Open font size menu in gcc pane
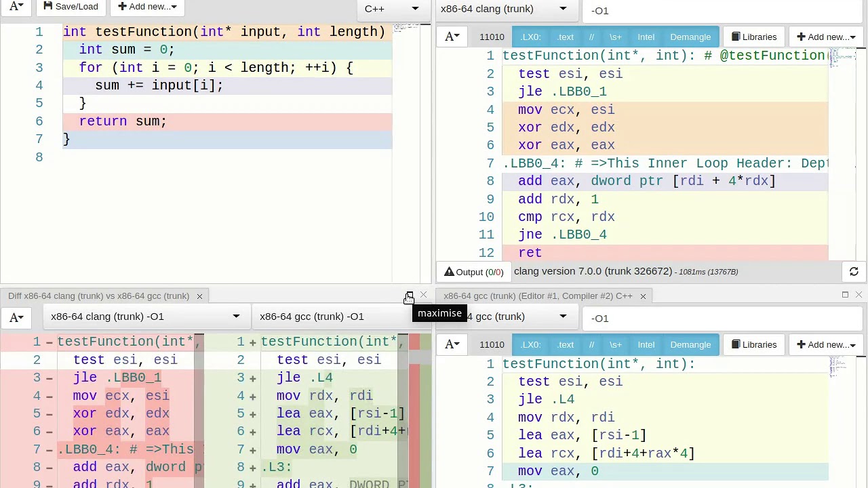Viewport: 868px width, 488px height. click(x=452, y=344)
